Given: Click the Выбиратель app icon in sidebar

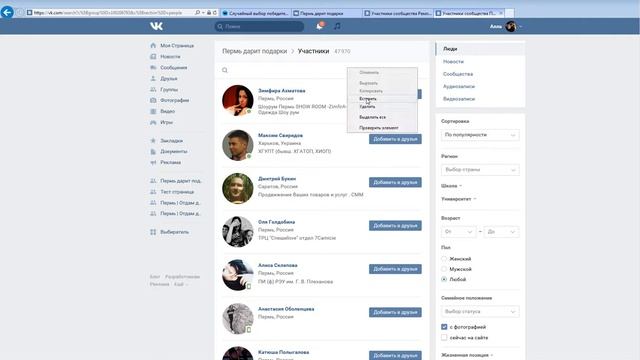Looking at the screenshot, I should coord(153,232).
